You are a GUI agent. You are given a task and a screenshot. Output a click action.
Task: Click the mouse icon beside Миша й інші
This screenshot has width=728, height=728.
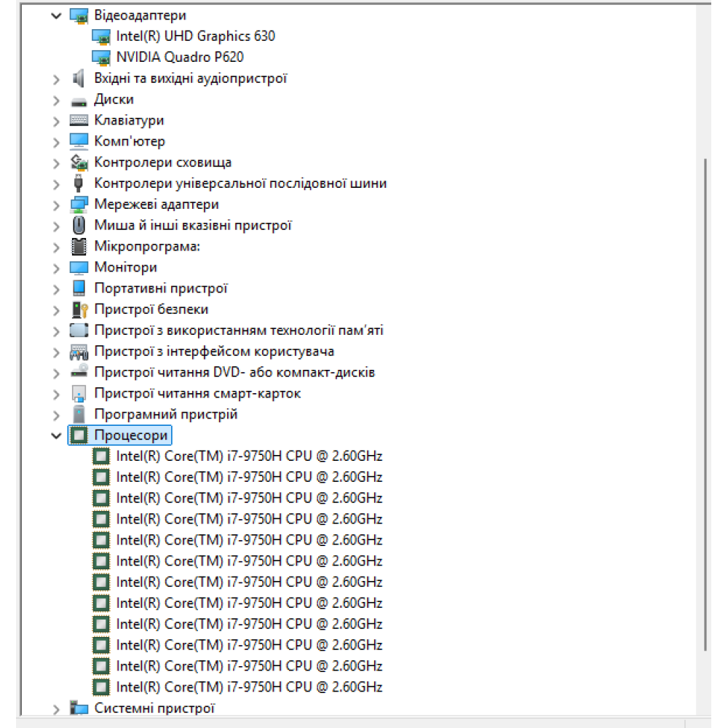(x=79, y=226)
